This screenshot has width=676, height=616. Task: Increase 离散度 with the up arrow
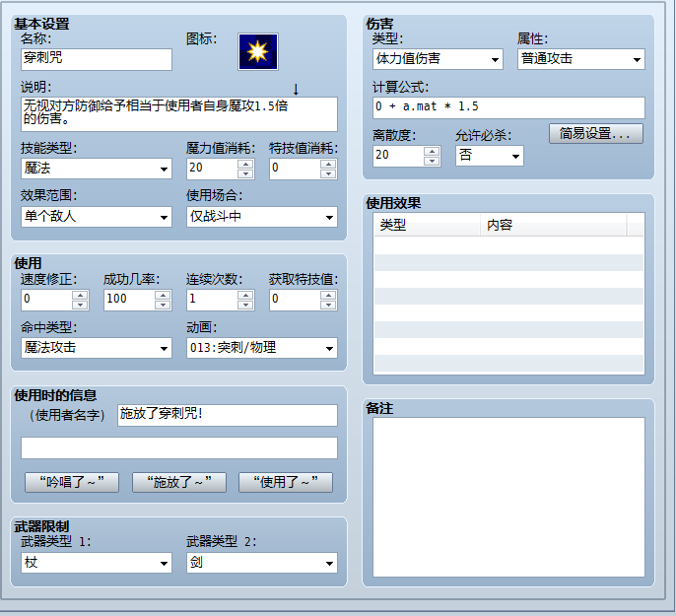432,151
